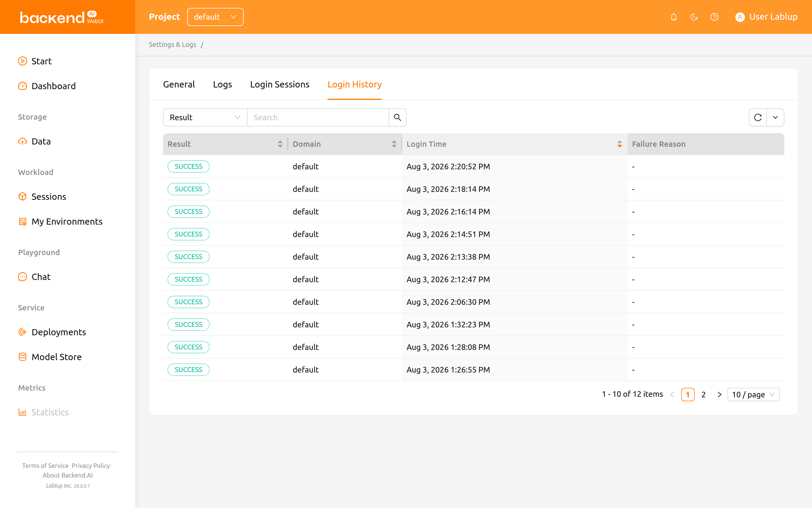The height and width of the screenshot is (508, 812).
Task: Toggle dark mode moon icon
Action: click(x=694, y=17)
